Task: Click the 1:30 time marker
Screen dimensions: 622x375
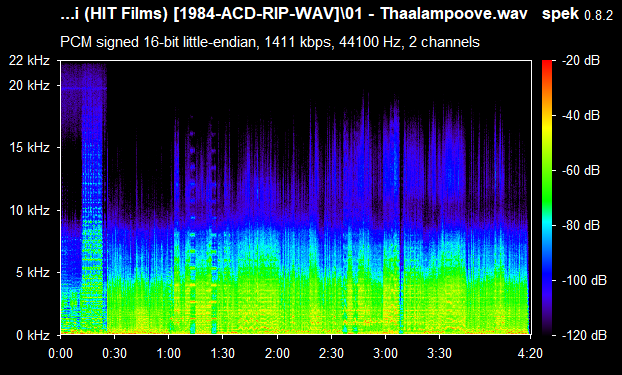Action: click(x=223, y=353)
